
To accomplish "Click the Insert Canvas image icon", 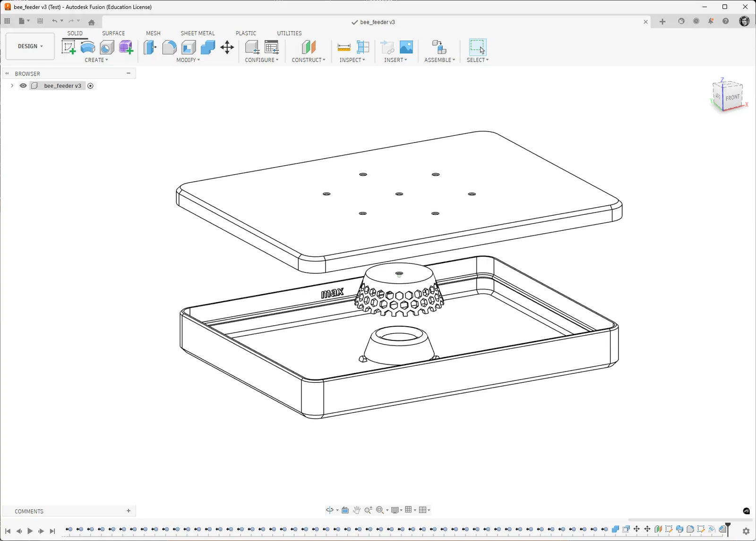I will [x=406, y=47].
